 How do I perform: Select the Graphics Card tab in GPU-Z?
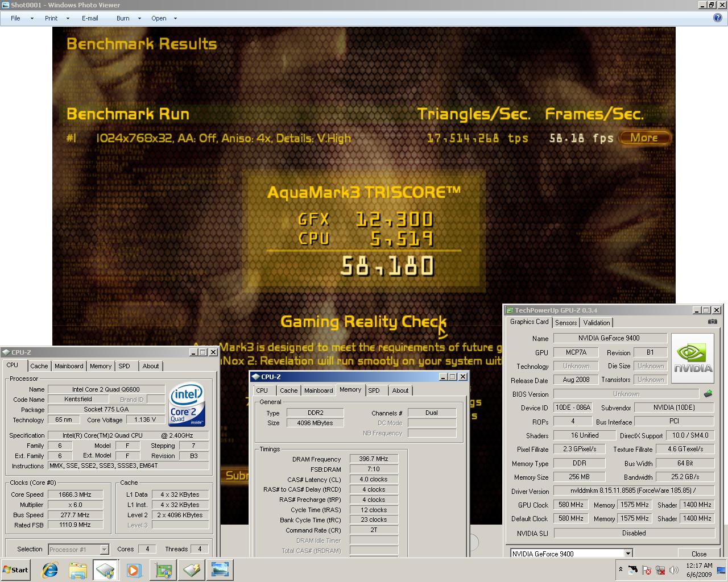(x=530, y=322)
